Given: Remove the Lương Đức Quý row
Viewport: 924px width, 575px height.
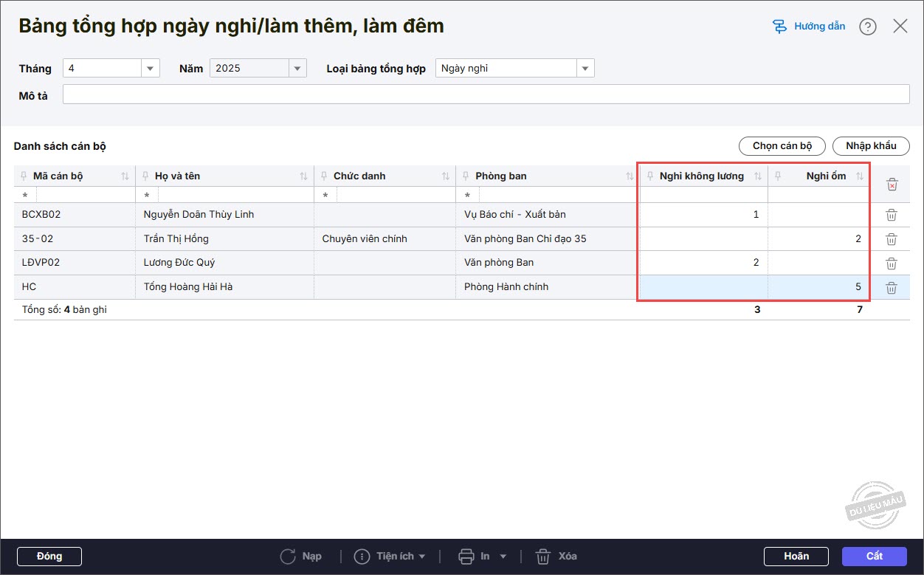Looking at the screenshot, I should [891, 263].
